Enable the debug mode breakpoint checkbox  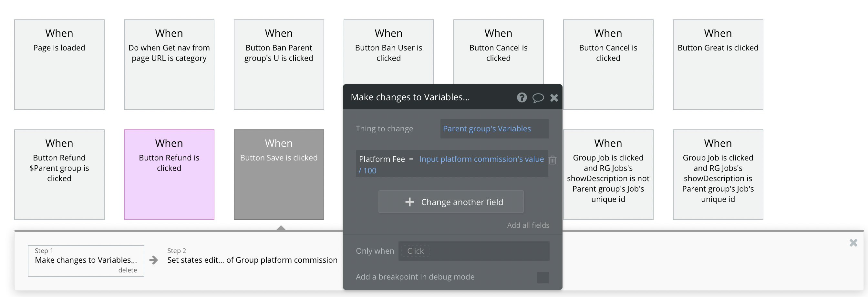543,277
